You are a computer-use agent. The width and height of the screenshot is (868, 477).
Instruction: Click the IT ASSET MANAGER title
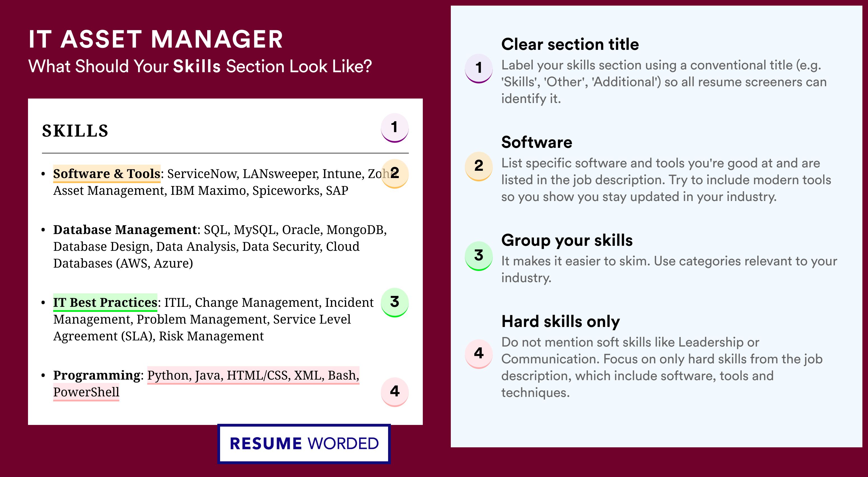(156, 39)
